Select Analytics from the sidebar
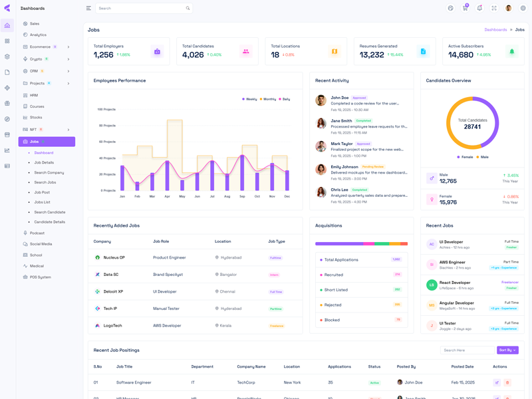532x399 pixels. (x=38, y=35)
